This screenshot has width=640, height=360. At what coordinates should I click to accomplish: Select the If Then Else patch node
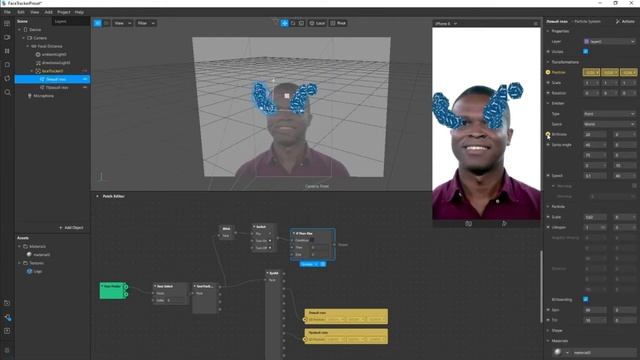(313, 244)
